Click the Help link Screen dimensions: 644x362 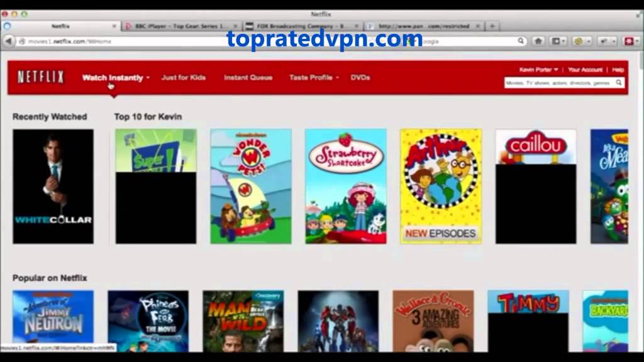618,70
